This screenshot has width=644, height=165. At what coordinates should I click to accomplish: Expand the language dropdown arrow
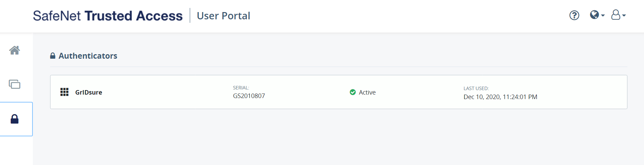pyautogui.click(x=603, y=16)
